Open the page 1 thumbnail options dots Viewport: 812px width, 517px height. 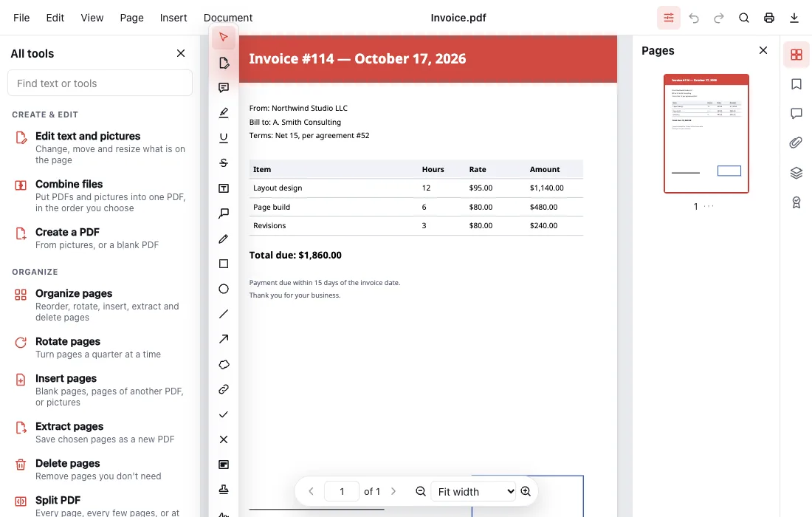709,206
